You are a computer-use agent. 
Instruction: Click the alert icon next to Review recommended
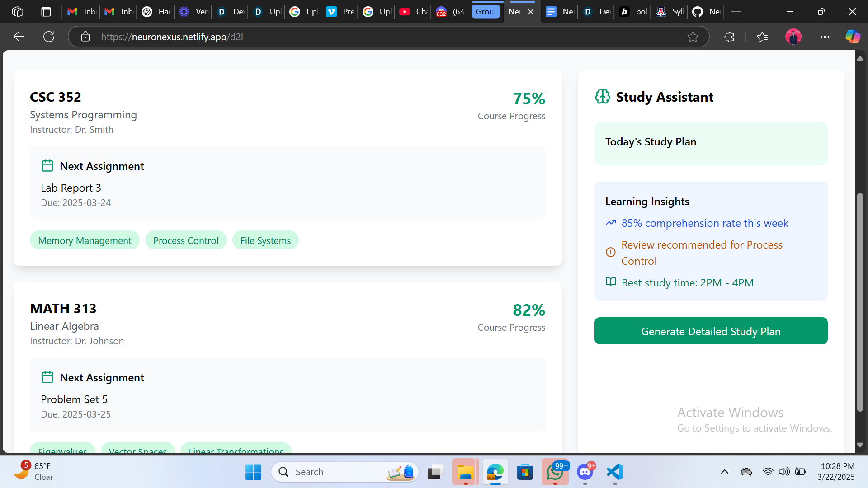(611, 253)
